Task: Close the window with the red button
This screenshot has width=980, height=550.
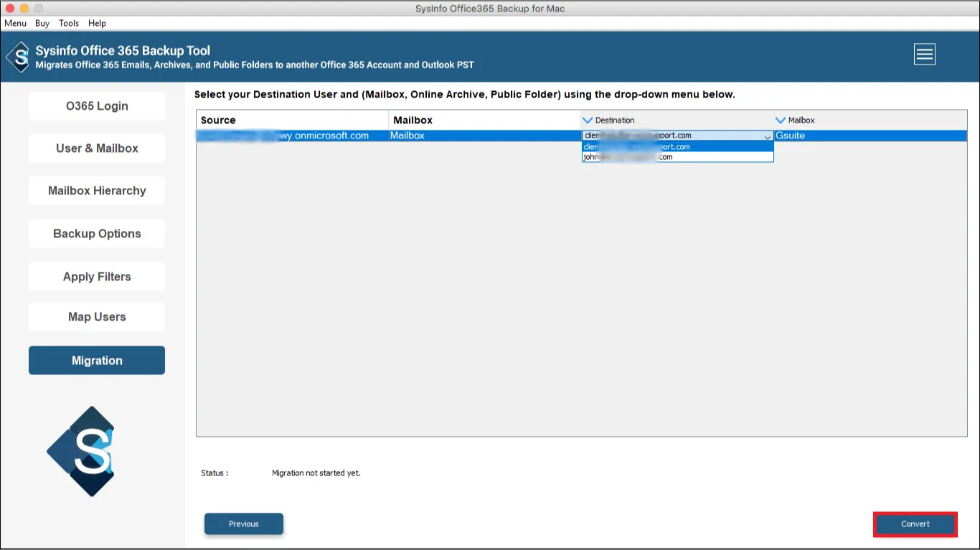Action: (10, 9)
